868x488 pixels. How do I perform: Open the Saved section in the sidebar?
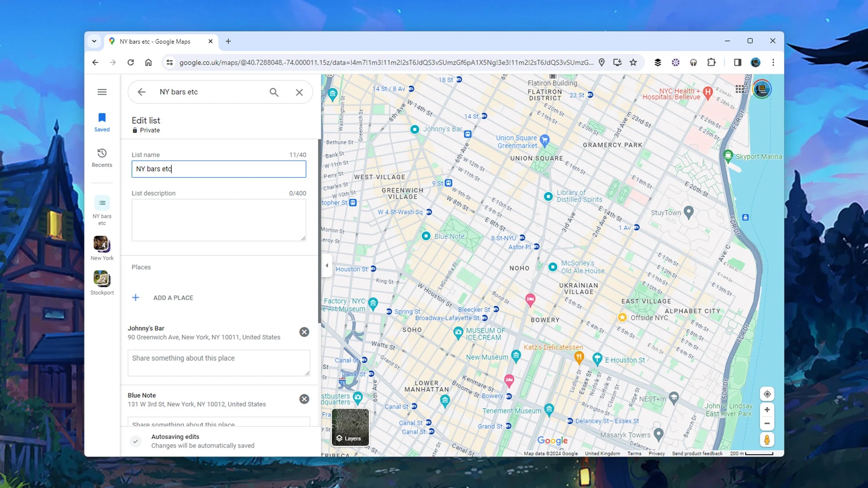pos(102,121)
